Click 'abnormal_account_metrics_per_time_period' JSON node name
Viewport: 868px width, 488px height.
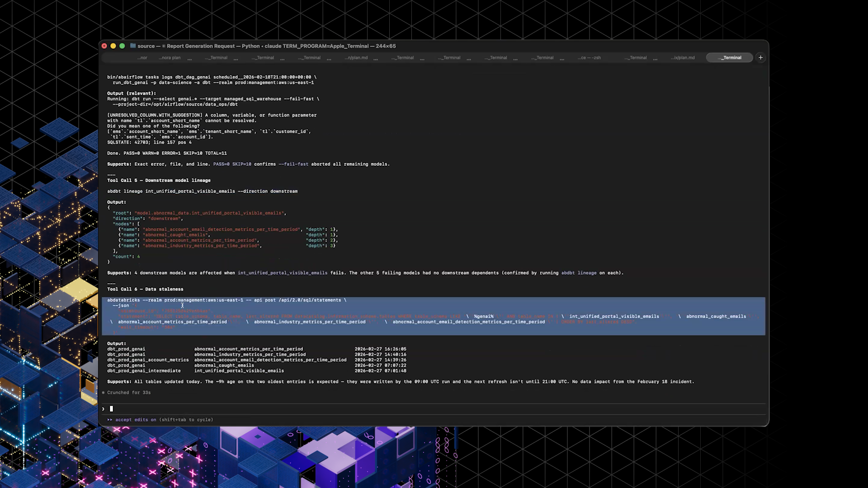(200, 240)
